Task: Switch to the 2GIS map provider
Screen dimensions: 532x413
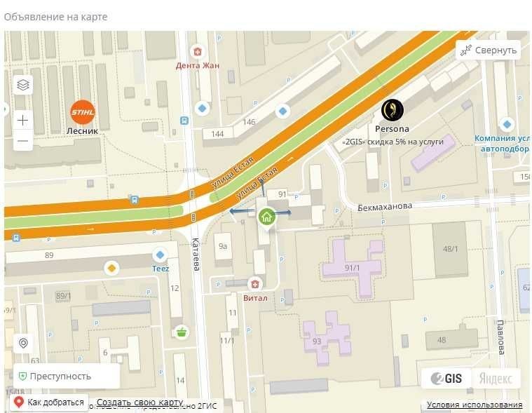Action: click(x=446, y=378)
